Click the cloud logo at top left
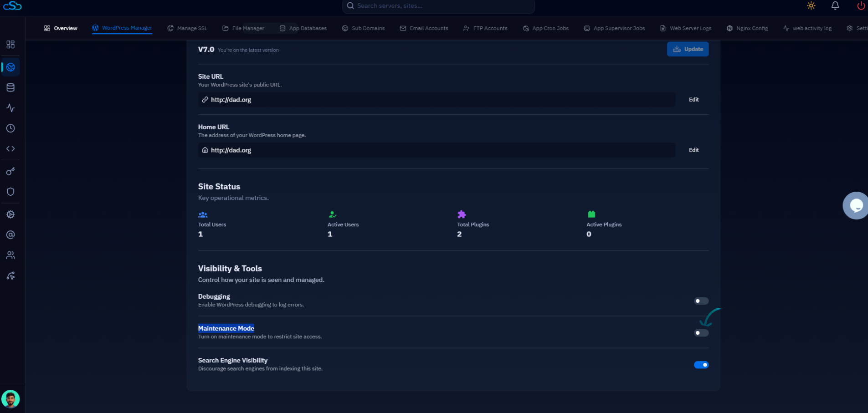The image size is (868, 413). [12, 6]
